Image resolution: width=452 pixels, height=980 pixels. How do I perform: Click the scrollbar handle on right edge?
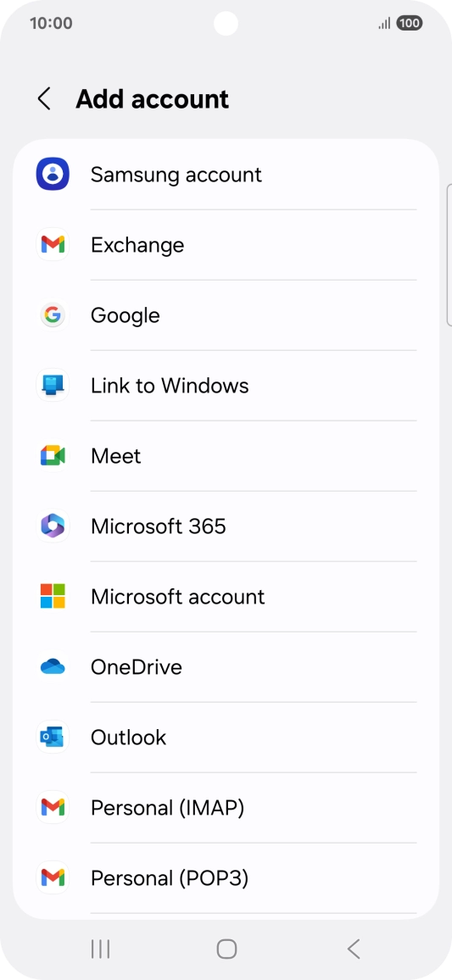point(449,255)
